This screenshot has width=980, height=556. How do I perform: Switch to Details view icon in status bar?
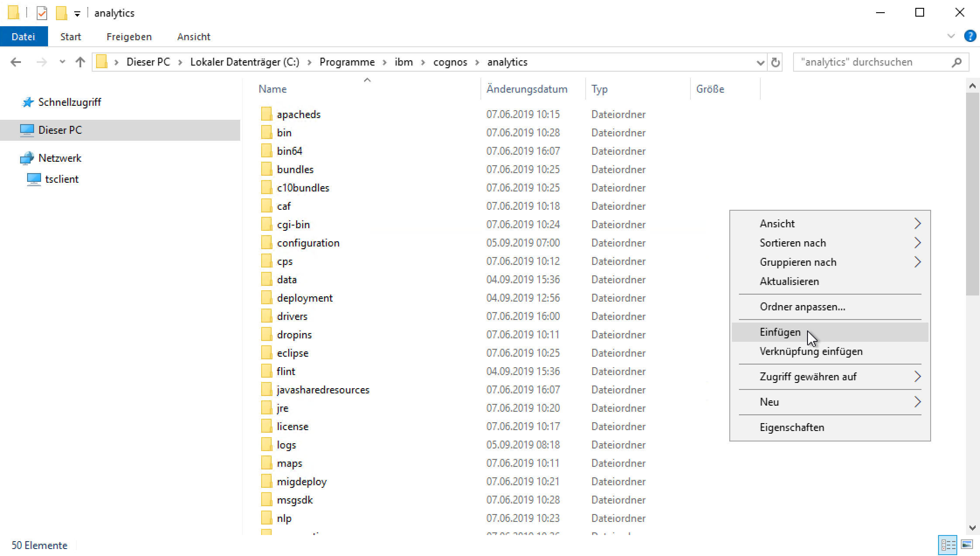(947, 545)
